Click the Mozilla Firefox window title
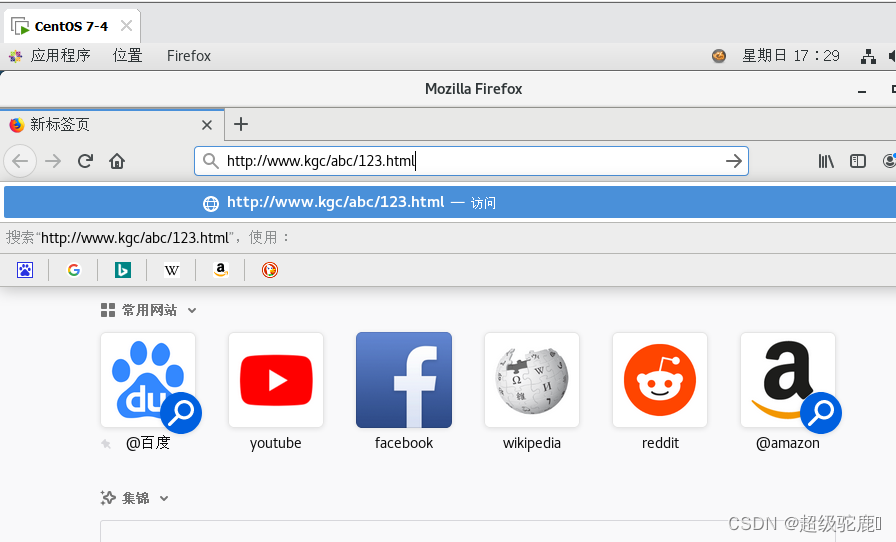The width and height of the screenshot is (896, 542). point(474,89)
